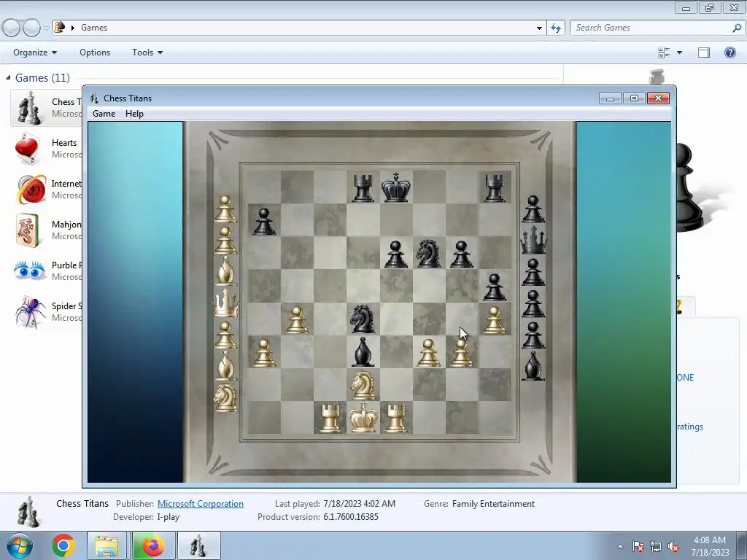Select the black rook in the top-right corner
The image size is (747, 560).
tap(495, 188)
